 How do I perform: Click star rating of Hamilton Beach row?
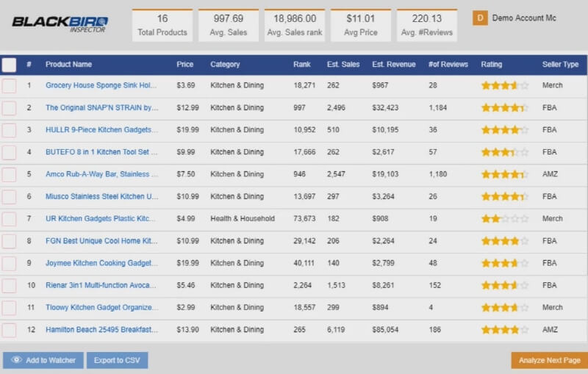[x=505, y=329]
